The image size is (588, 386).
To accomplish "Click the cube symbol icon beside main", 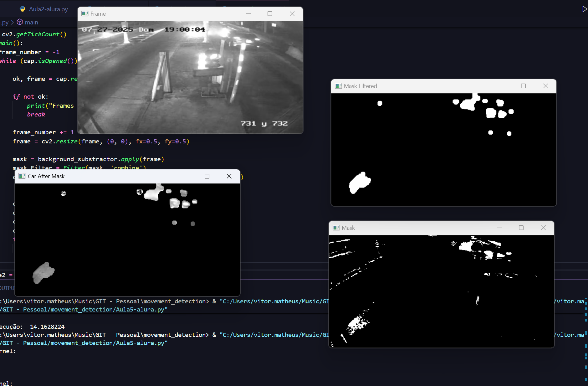I will (x=20, y=22).
